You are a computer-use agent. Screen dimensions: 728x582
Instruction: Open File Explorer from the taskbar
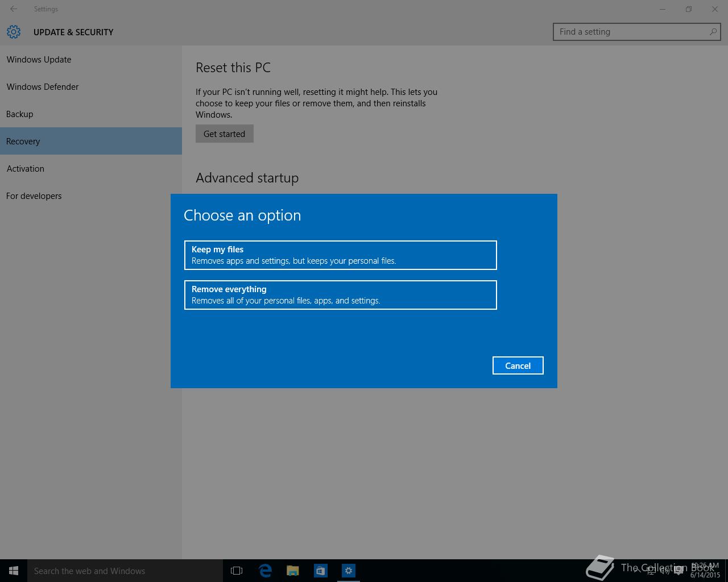point(293,571)
